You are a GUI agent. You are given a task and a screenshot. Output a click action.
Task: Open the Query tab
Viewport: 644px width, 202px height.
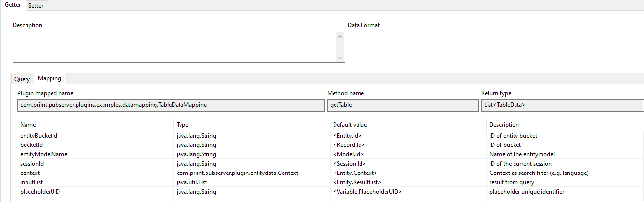tap(22, 79)
